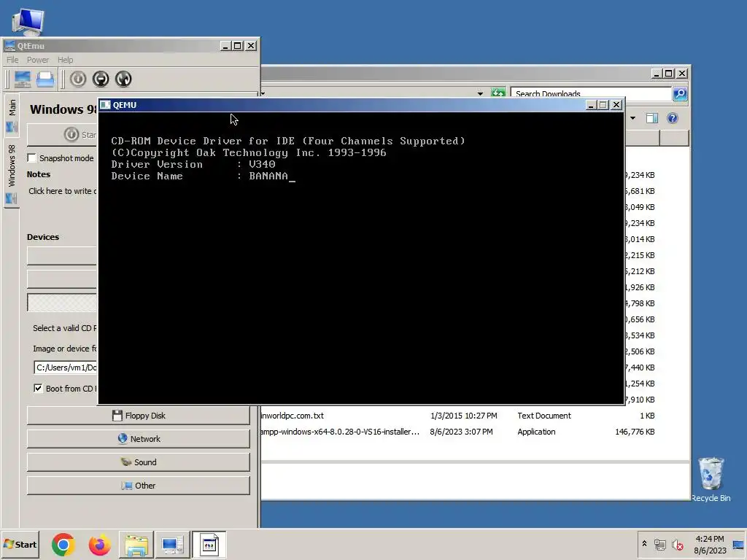Uncheck the Boot from CD checkbox
This screenshot has height=560, width=747.
38,389
